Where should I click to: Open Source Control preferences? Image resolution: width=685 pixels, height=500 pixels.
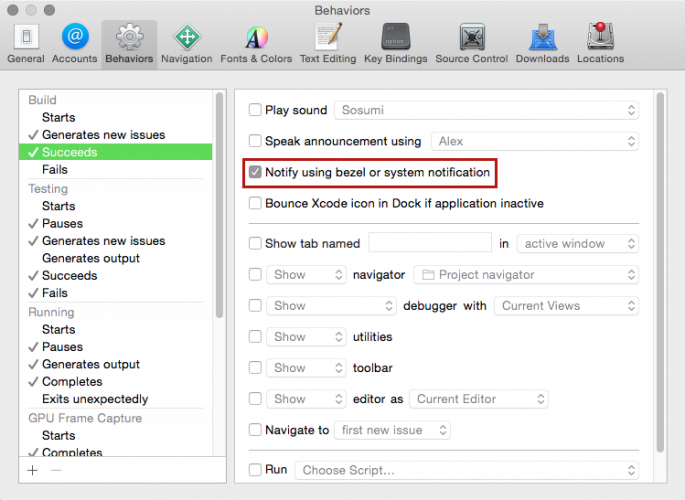pos(472,44)
